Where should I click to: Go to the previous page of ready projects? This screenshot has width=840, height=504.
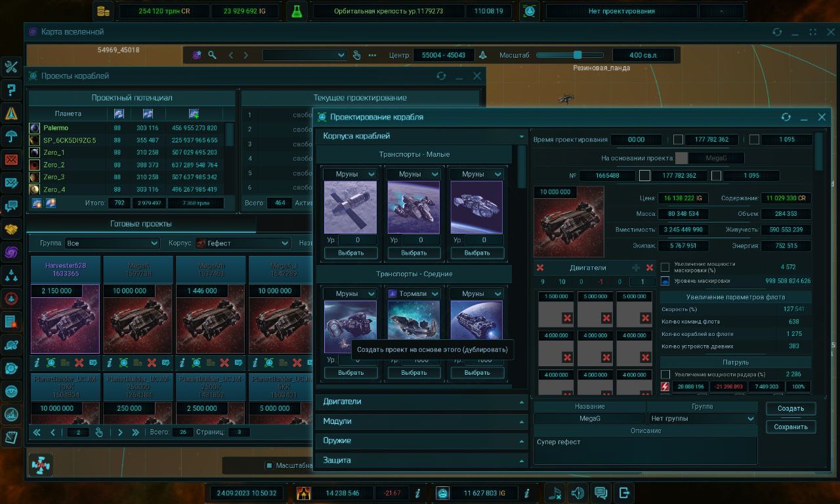click(52, 432)
